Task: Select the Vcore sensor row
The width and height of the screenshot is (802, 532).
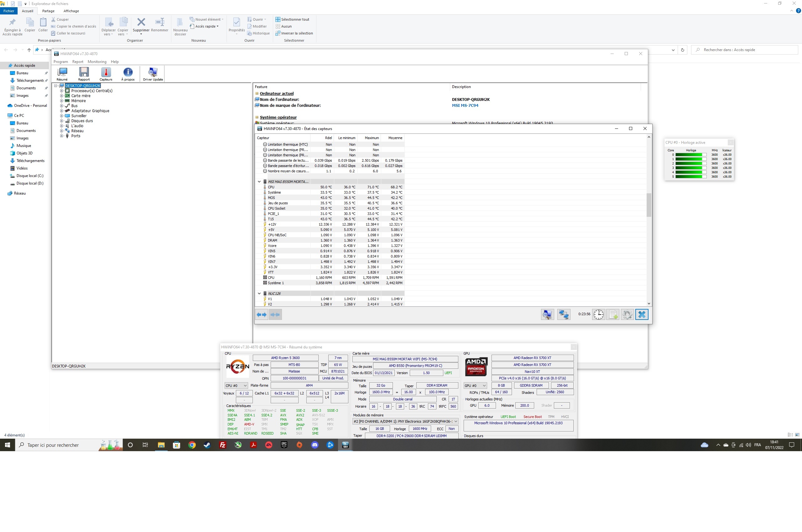Action: tap(330, 246)
